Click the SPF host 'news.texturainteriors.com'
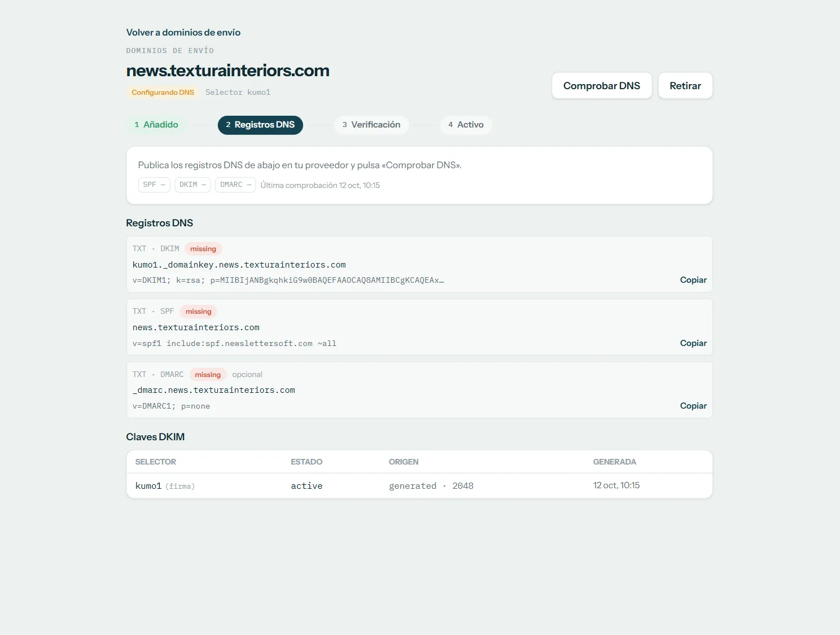 pyautogui.click(x=196, y=327)
